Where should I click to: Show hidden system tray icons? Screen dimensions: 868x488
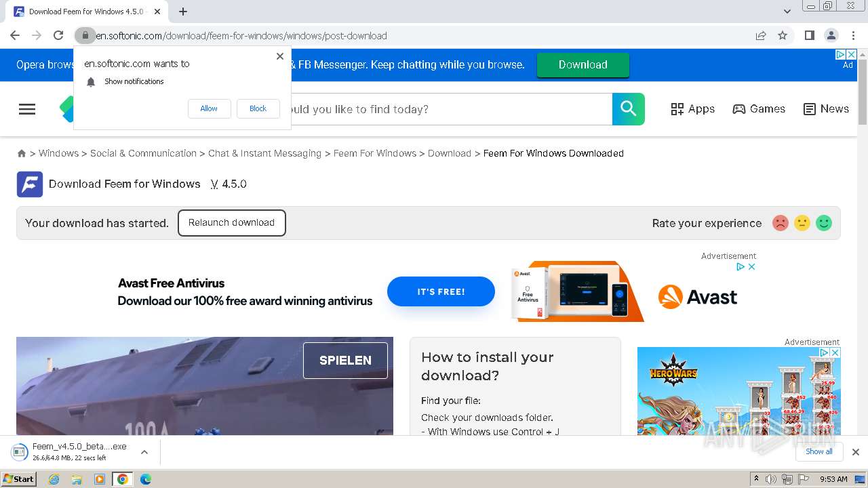(757, 479)
